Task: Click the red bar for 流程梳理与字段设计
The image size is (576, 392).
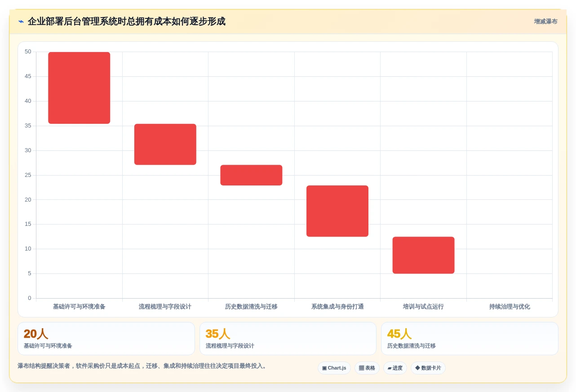Action: [x=165, y=145]
